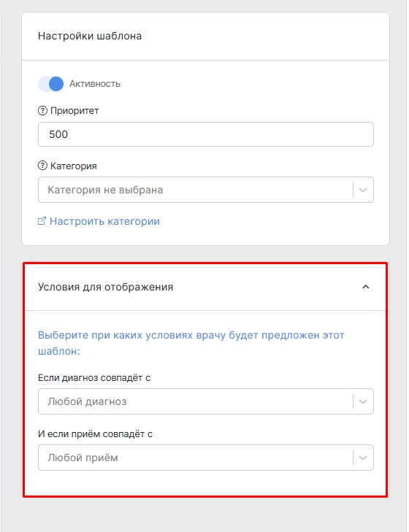Open the Любой приём dropdown

[206, 458]
